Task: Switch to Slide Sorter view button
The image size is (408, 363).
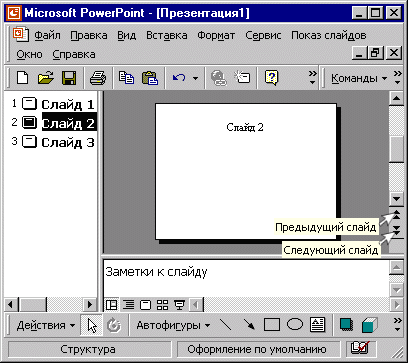Action: point(162,305)
